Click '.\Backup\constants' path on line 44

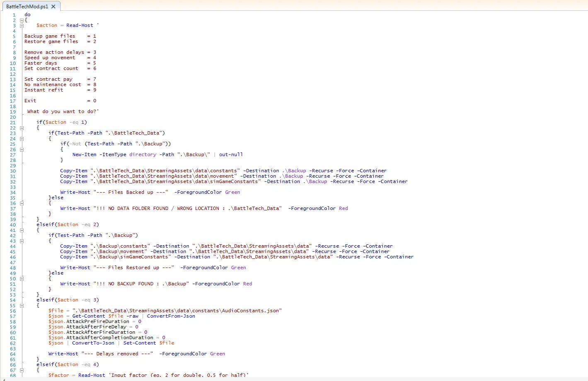tap(120, 246)
